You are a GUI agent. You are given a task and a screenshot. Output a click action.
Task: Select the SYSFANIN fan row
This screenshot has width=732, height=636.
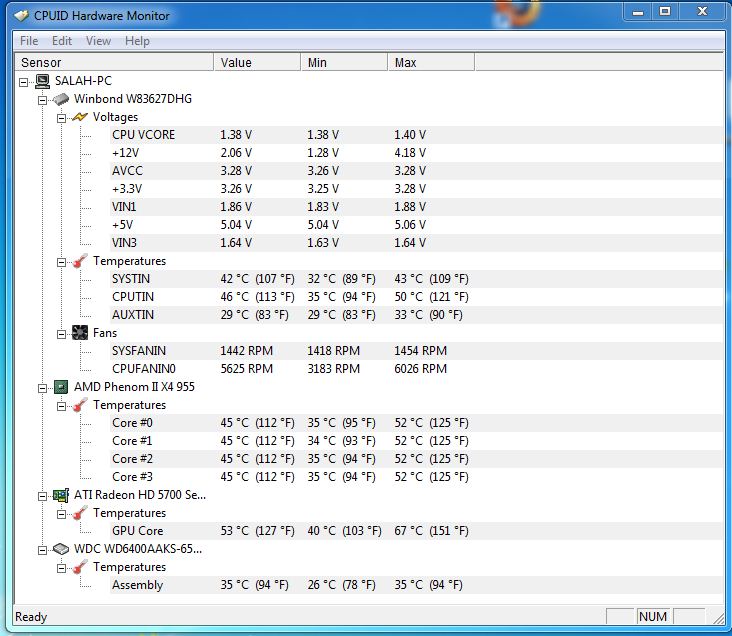tap(416, 351)
